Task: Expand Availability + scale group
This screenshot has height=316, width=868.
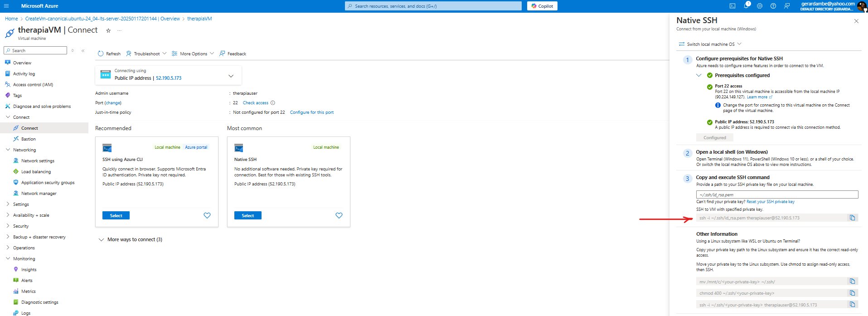Action: tap(8, 215)
